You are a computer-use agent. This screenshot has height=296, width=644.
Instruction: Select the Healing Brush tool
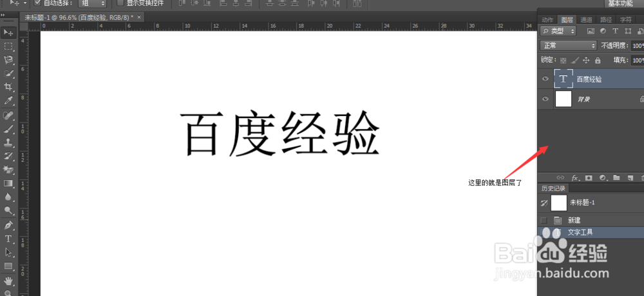tap(8, 115)
